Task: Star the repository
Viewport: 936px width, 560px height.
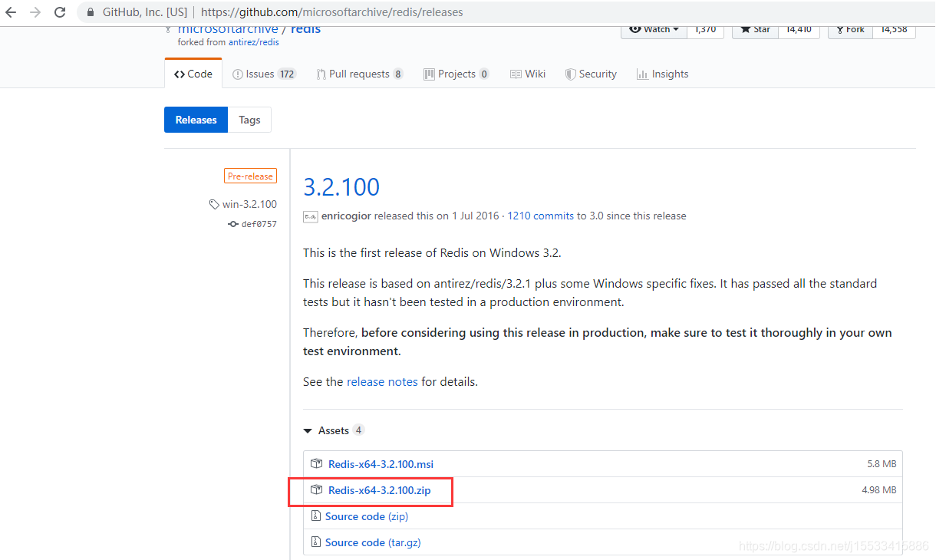Action: (x=755, y=30)
